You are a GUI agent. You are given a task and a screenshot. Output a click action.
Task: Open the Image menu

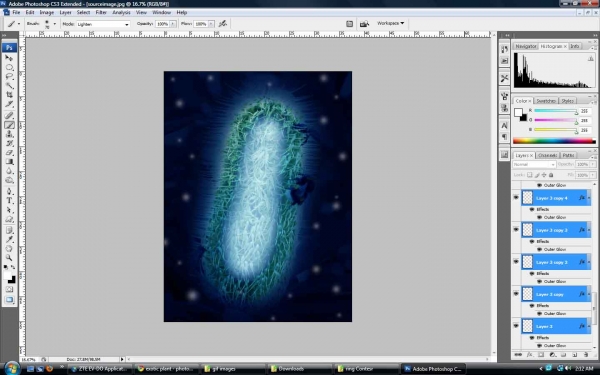(x=47, y=12)
